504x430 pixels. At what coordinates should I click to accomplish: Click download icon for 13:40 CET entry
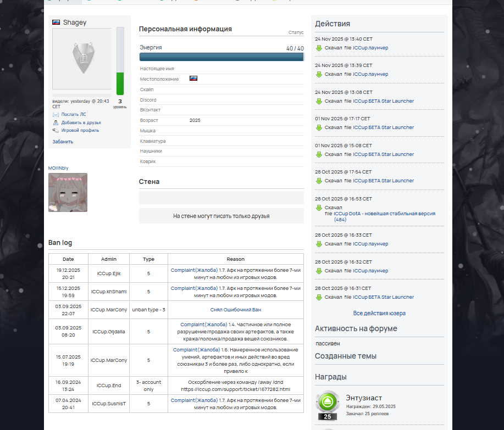319,48
